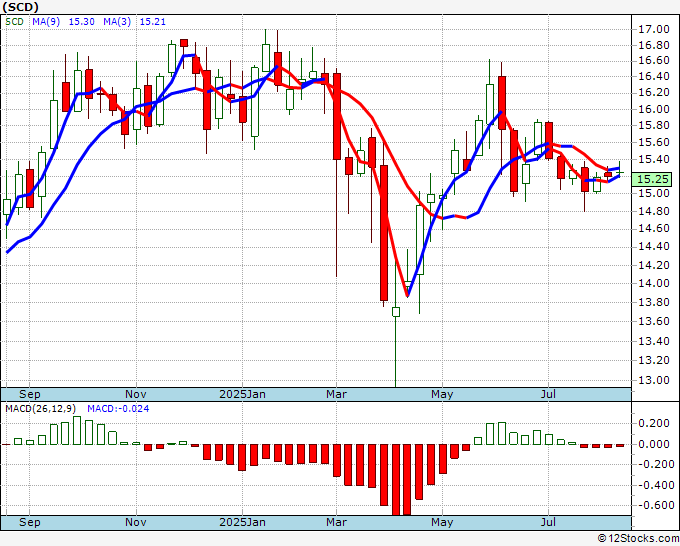Click the 14.60 price axis label
Image resolution: width=680 pixels, height=546 pixels.
coord(654,228)
